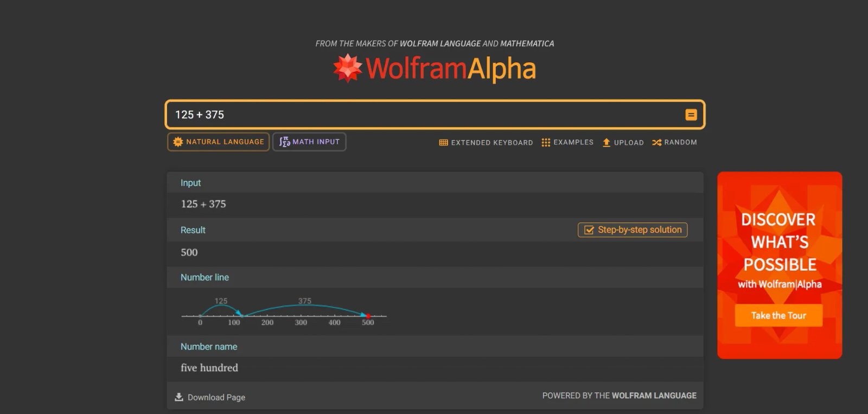Click the number line plot image
This screenshot has width=868, height=414.
click(x=284, y=311)
